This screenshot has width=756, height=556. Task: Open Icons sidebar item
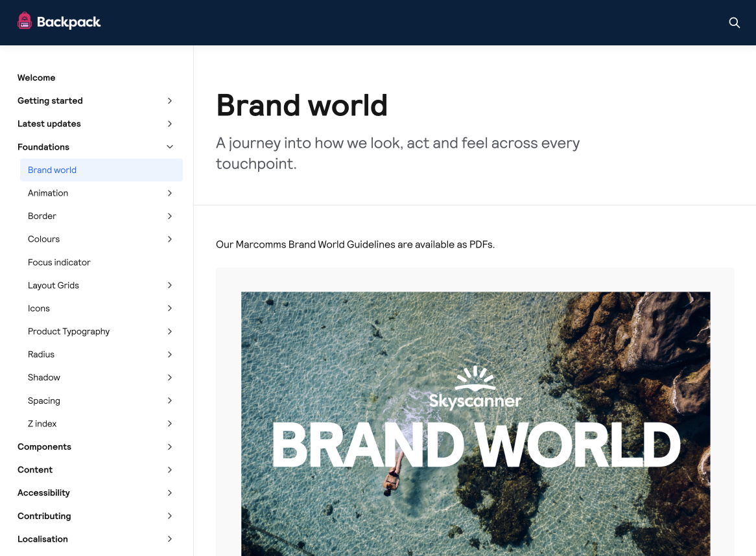coord(38,308)
